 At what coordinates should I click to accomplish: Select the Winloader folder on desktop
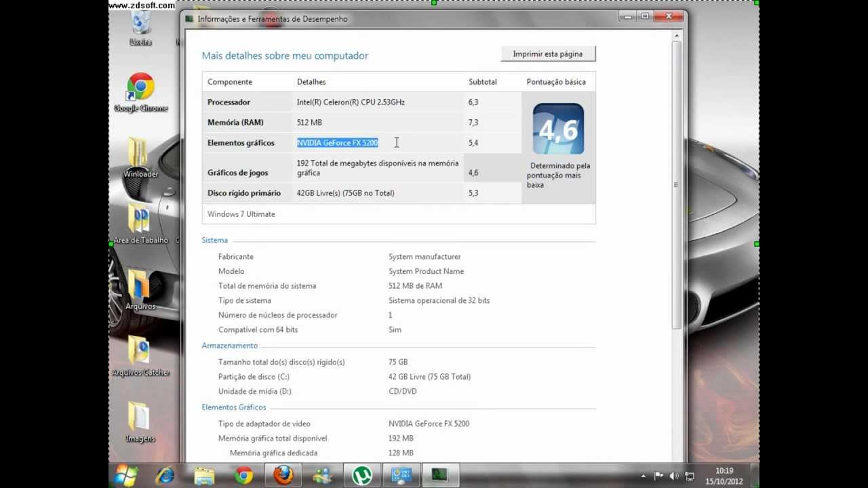point(140,158)
